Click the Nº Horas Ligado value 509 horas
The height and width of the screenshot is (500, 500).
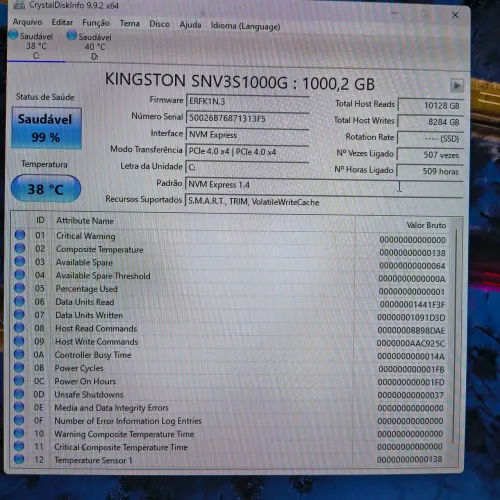coord(430,171)
